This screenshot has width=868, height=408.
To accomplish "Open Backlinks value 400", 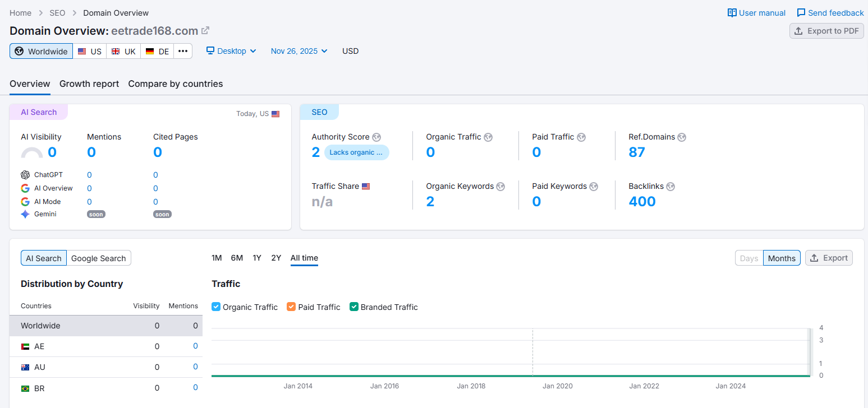I will click(642, 202).
